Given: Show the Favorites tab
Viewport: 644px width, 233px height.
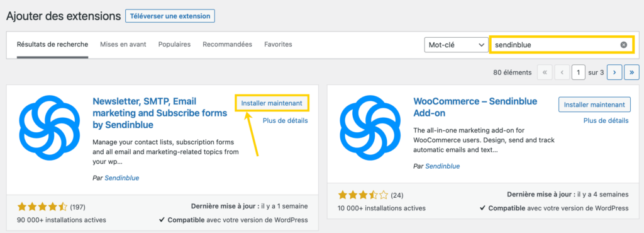Looking at the screenshot, I should pyautogui.click(x=278, y=44).
